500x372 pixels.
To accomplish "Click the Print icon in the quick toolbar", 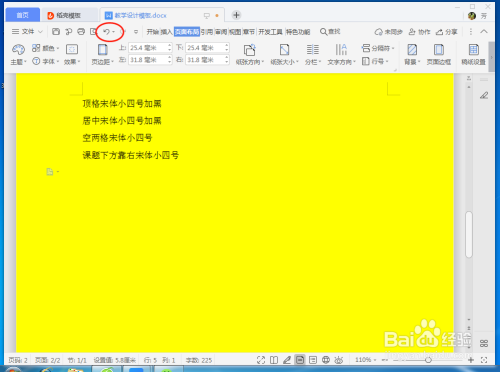I will [x=81, y=32].
